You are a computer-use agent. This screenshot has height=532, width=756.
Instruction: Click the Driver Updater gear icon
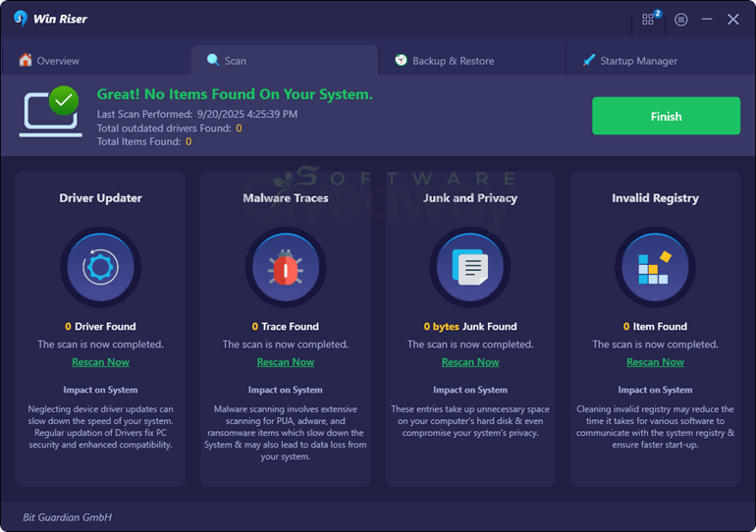100,267
